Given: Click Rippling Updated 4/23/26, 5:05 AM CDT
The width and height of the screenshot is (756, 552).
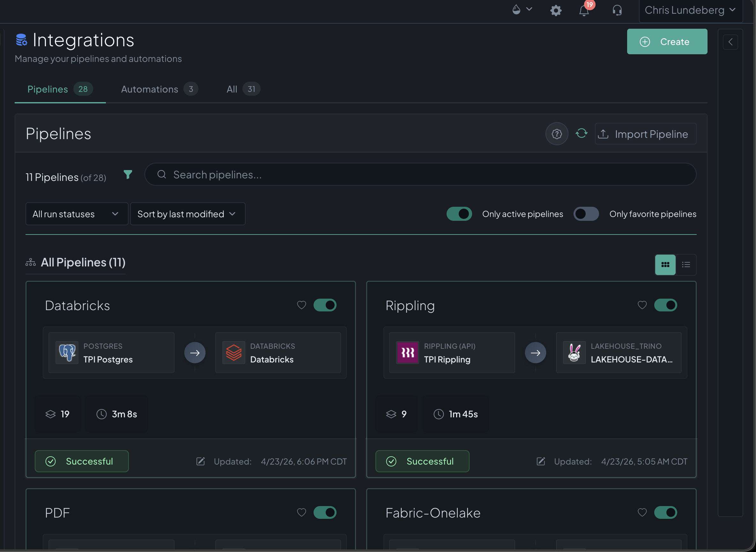Looking at the screenshot, I should click(x=620, y=461).
